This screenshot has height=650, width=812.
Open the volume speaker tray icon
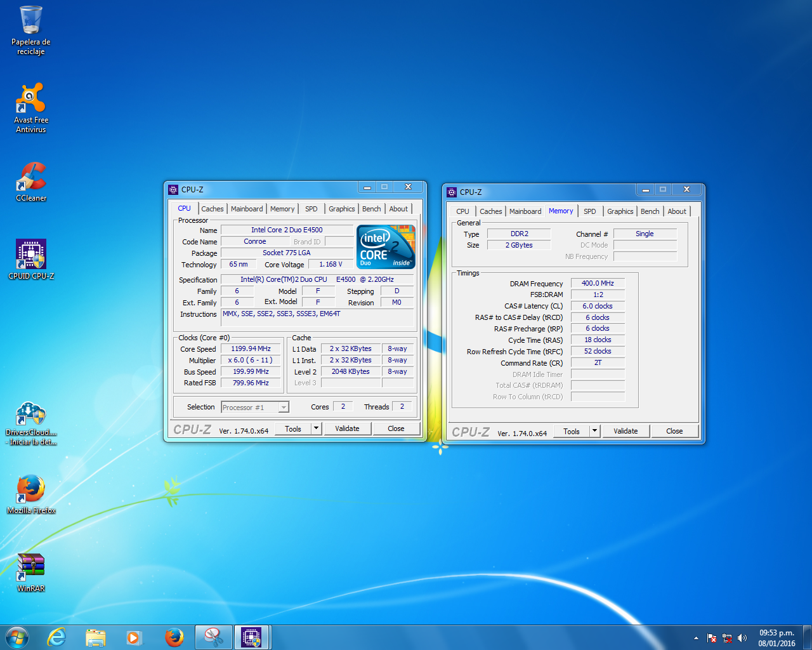[x=742, y=638]
